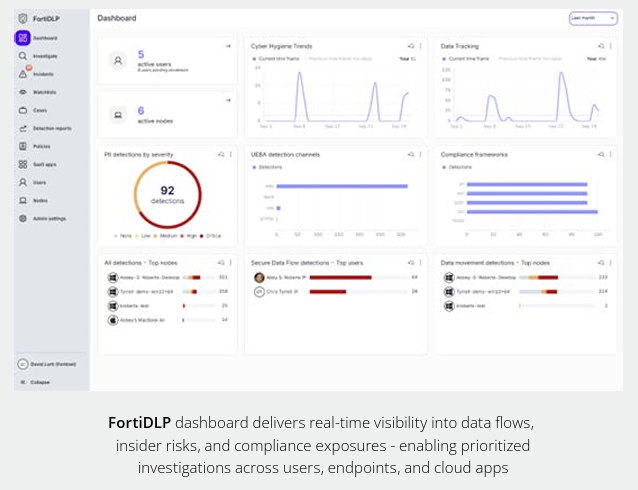This screenshot has height=490, width=638.
Task: Open Watchlists eye icon
Action: click(23, 92)
